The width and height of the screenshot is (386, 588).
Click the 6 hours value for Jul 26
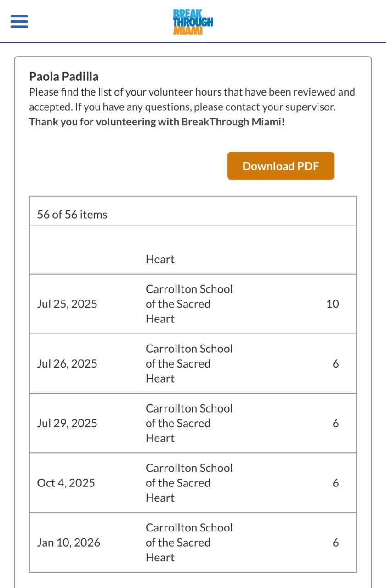[x=335, y=364]
